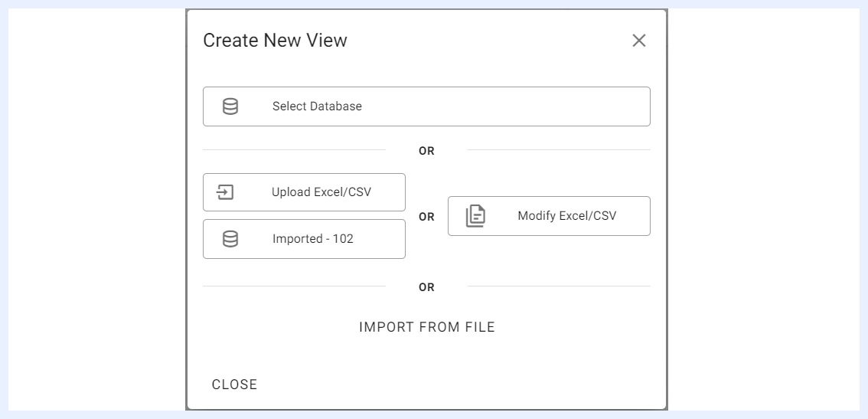Click the Select Database text label
Image resolution: width=868 pixels, height=419 pixels.
317,106
